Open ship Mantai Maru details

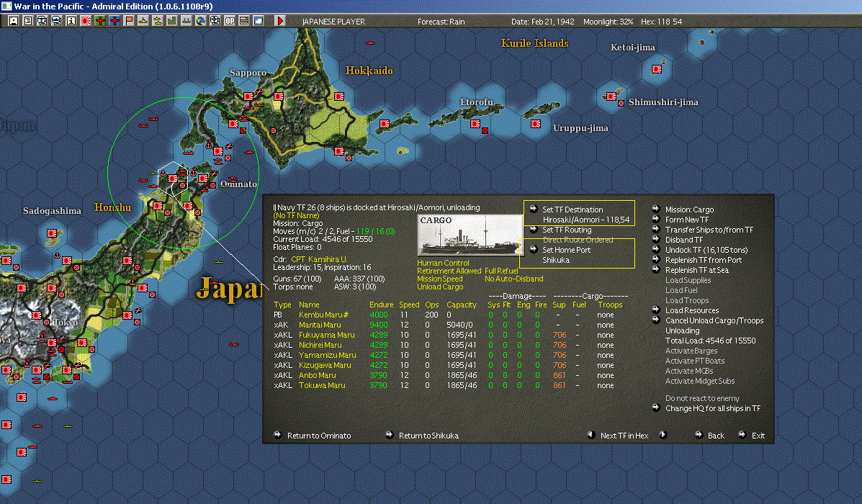(320, 325)
